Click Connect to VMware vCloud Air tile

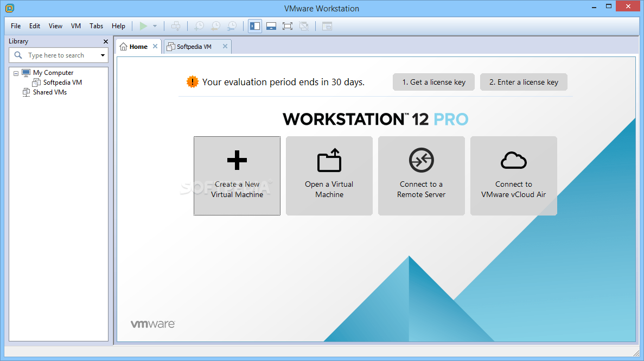pos(513,176)
